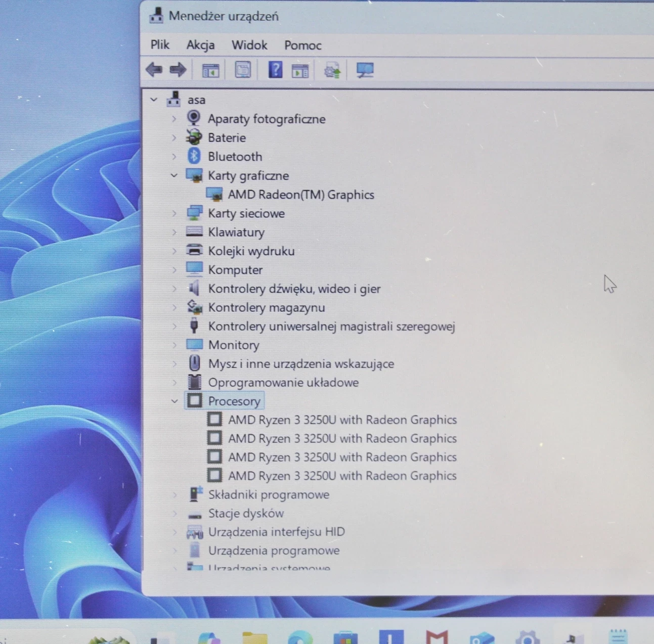Click the blue question mark Help icon

pos(275,69)
